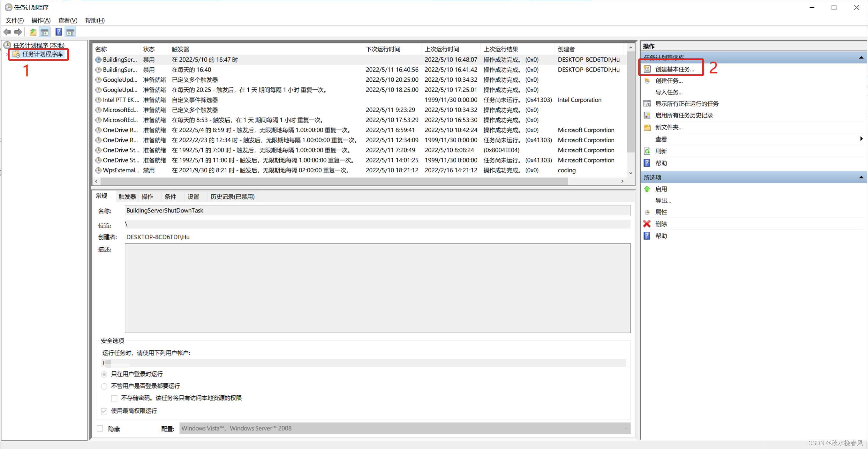Click the 创建任务 icon
This screenshot has height=449, width=868.
pyautogui.click(x=647, y=81)
